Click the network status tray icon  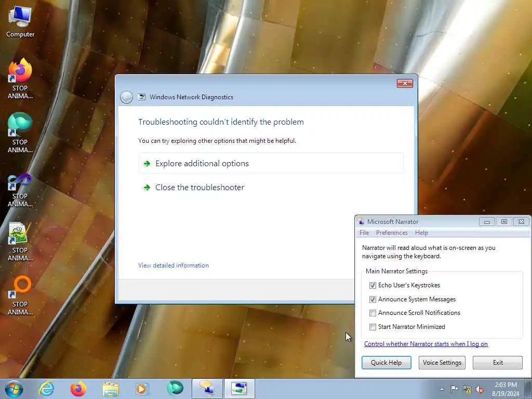tap(467, 390)
